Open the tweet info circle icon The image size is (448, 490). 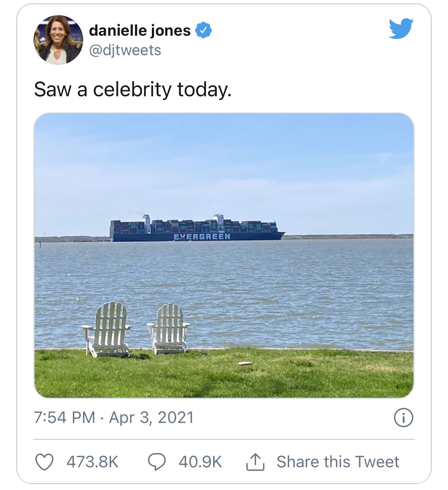403,418
